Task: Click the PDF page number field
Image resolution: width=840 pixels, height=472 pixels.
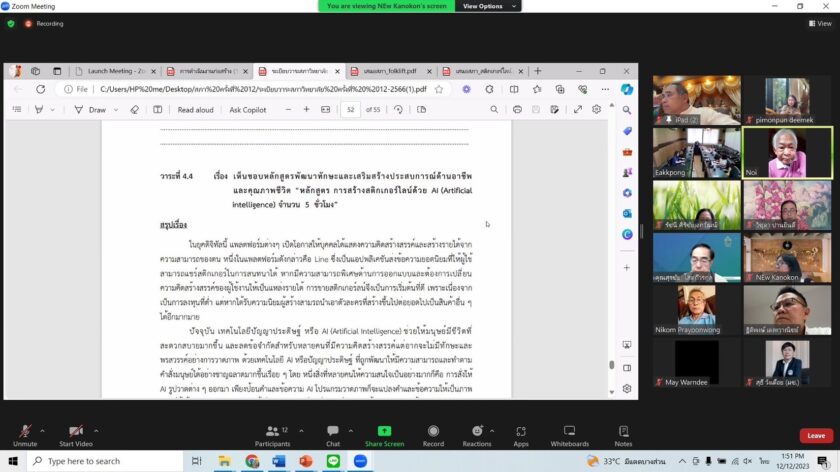Action: click(x=351, y=110)
